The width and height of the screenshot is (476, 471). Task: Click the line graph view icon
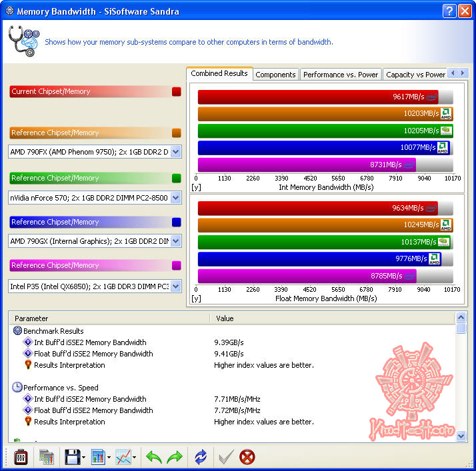point(123,457)
